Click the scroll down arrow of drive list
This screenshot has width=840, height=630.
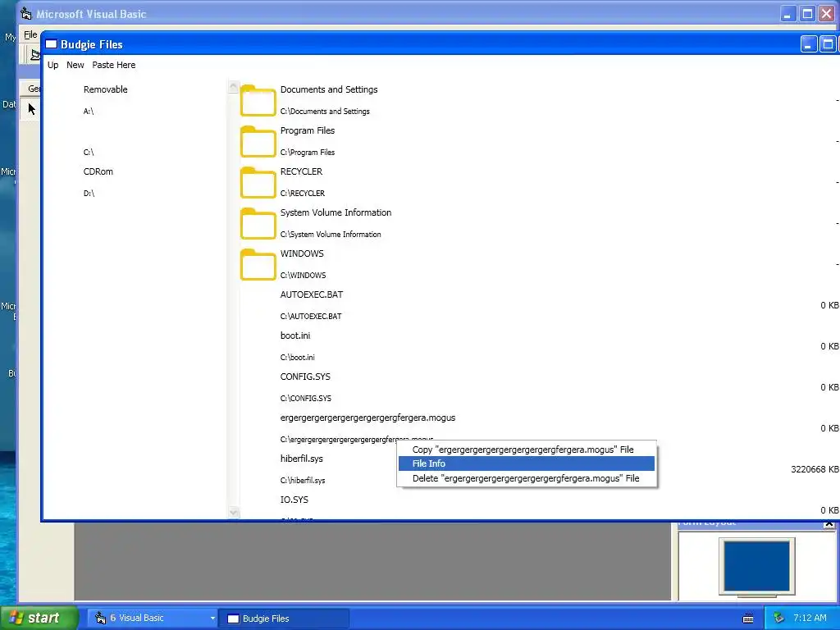pyautogui.click(x=233, y=512)
